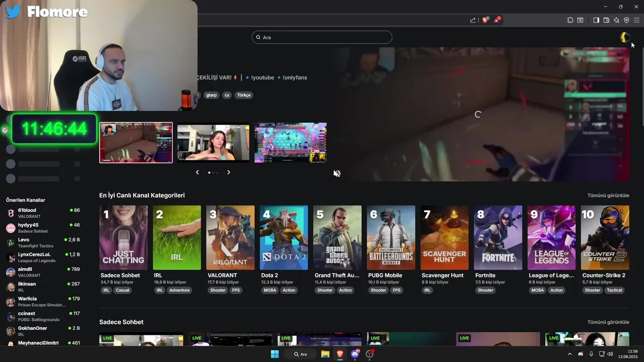Viewport: 644px width, 362px height.
Task: Open Warlicia channel avatar in sidebar
Action: (11, 302)
